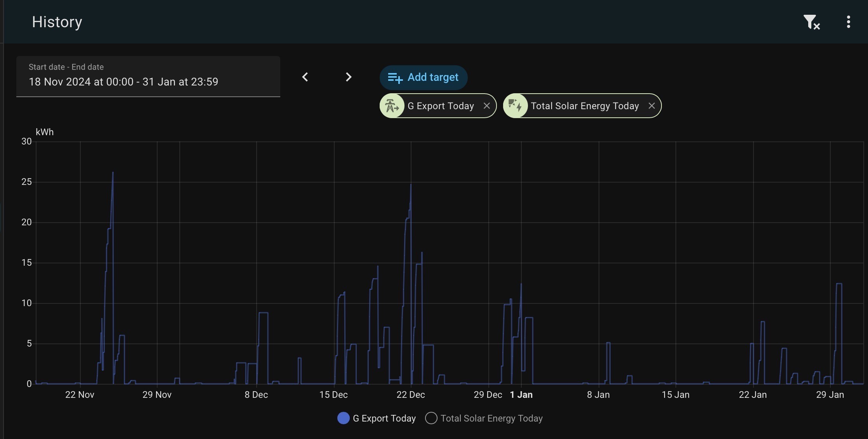This screenshot has height=439, width=868.
Task: Click the 15 Jan axis label
Action: [x=675, y=395]
